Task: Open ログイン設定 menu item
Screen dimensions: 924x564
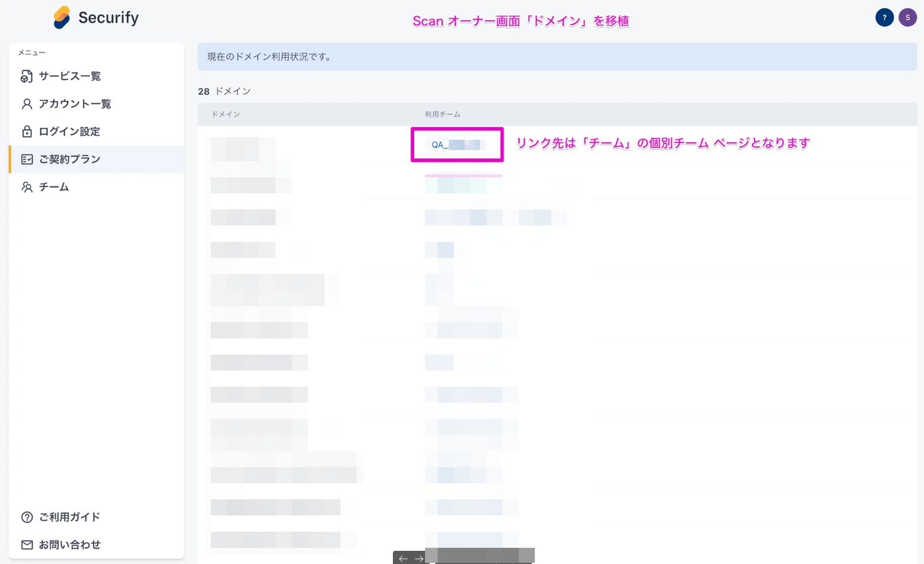Action: point(96,131)
